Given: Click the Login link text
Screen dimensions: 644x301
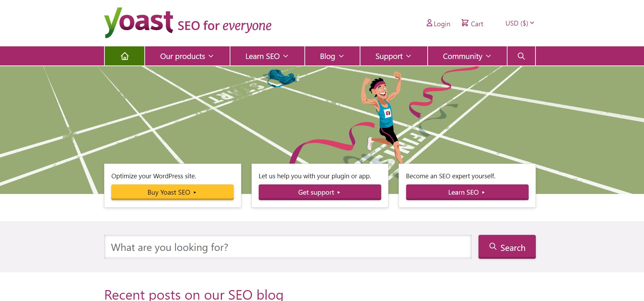Looking at the screenshot, I should coord(442,24).
